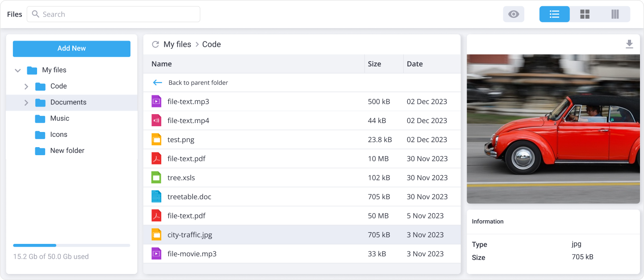Switch to columns view mode

click(x=615, y=14)
